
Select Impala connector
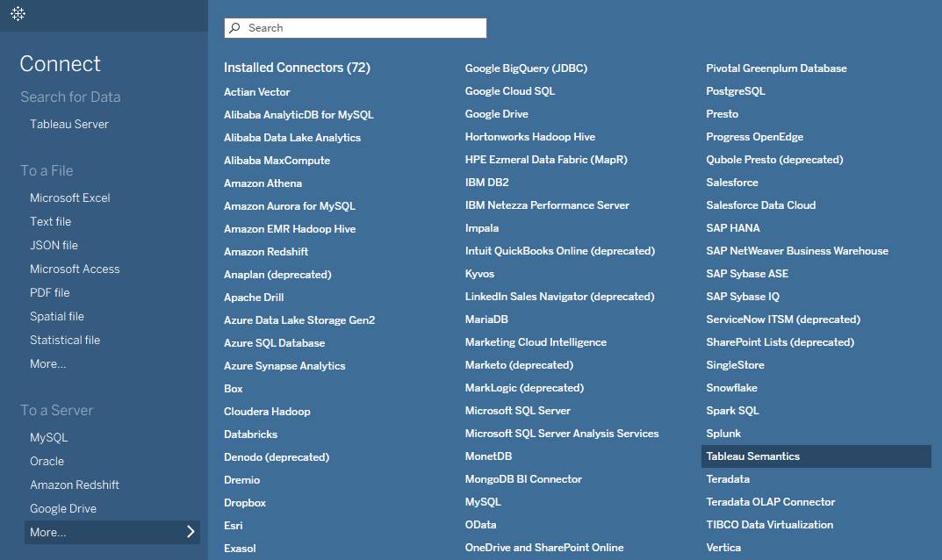tap(482, 228)
